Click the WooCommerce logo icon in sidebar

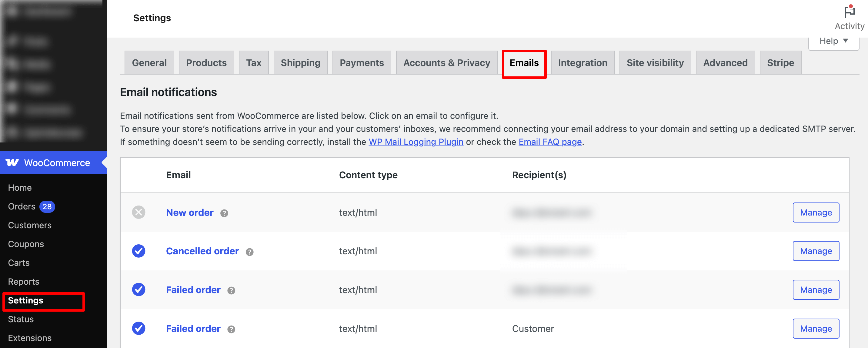[x=12, y=162]
